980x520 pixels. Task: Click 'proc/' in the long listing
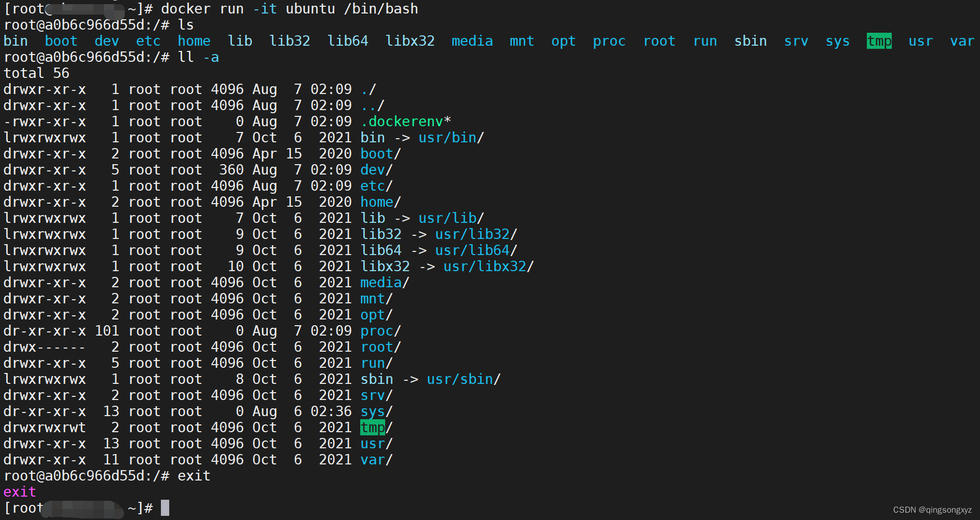pos(381,331)
